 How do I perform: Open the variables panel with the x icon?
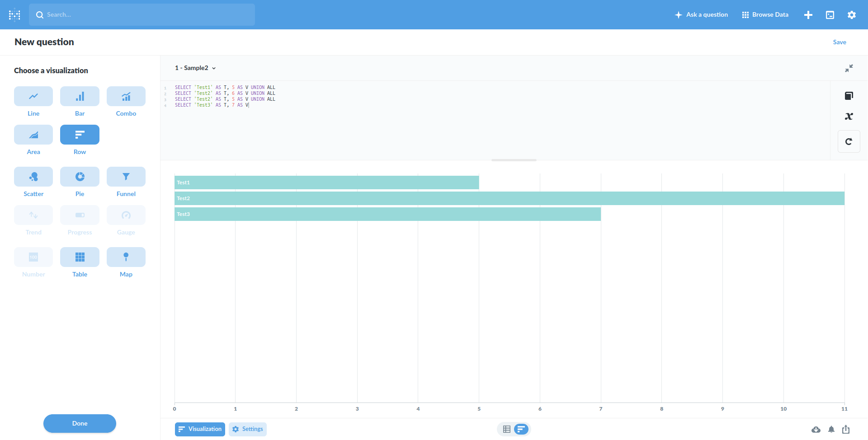click(849, 116)
